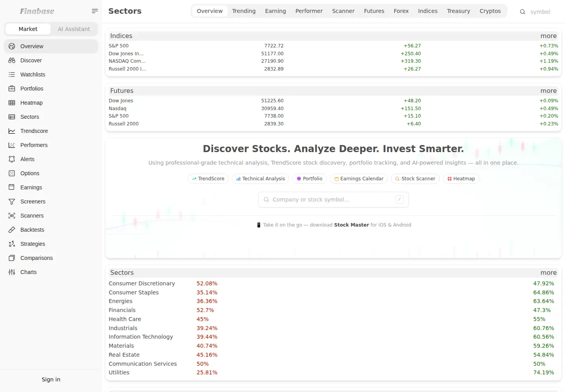Click the Sectors sidebar icon
This screenshot has width=565, height=392.
(12, 117)
